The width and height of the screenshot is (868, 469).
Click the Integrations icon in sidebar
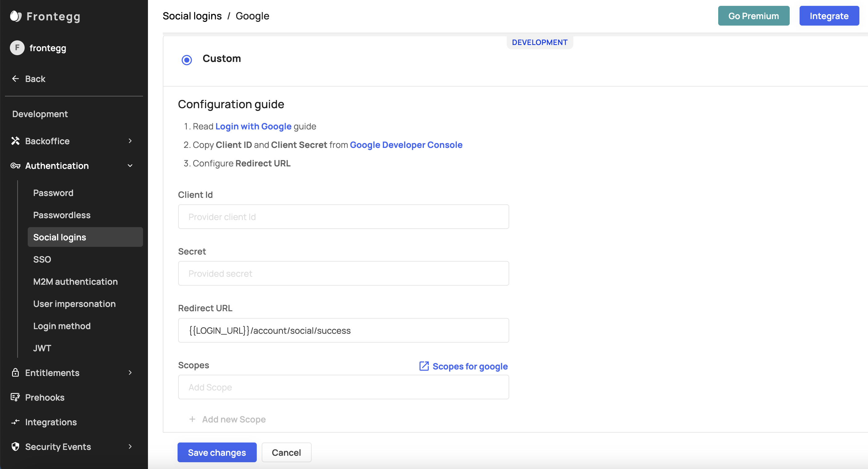[15, 422]
